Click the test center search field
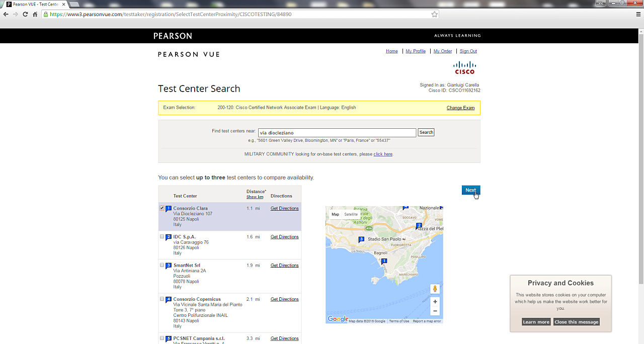Viewport: 644px width, 344px height. pos(337,133)
